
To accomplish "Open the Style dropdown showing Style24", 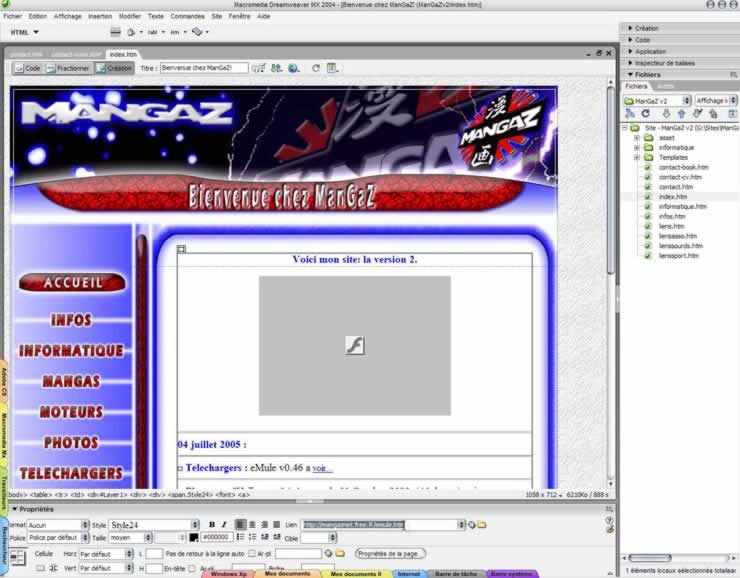I will 154,525.
